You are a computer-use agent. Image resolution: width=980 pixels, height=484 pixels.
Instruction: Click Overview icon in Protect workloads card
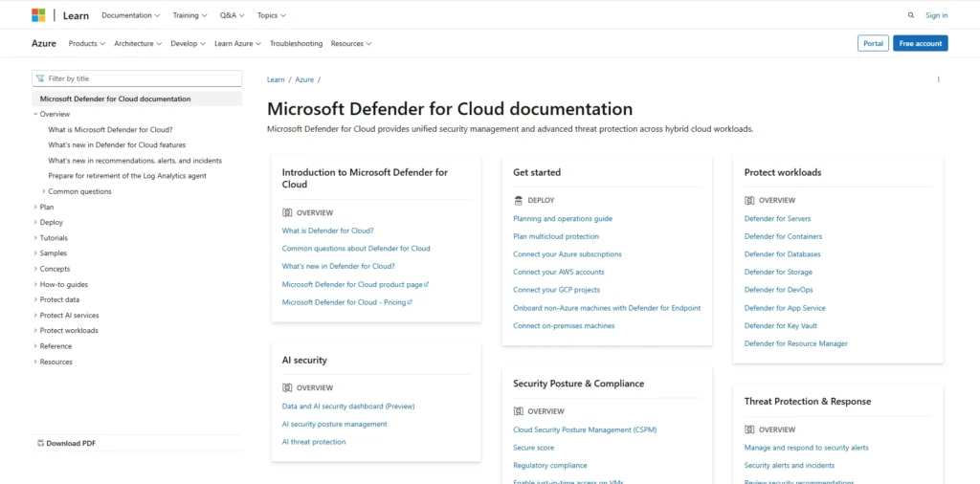pos(749,201)
